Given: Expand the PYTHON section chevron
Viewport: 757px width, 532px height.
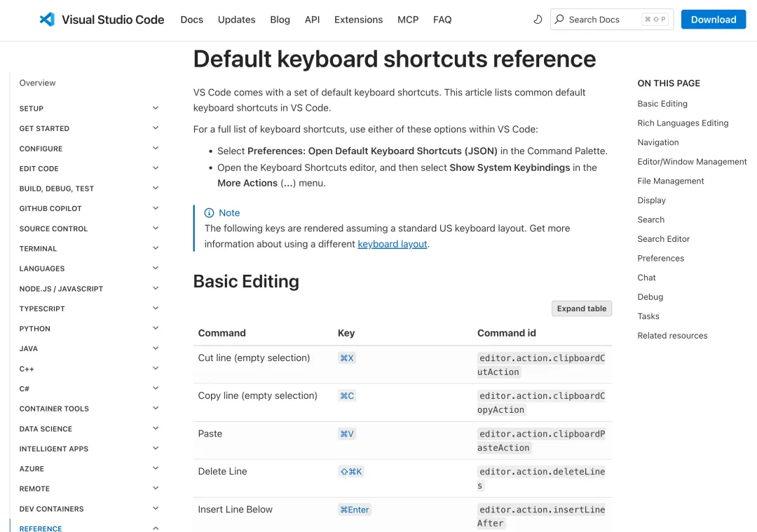Looking at the screenshot, I should pyautogui.click(x=156, y=328).
